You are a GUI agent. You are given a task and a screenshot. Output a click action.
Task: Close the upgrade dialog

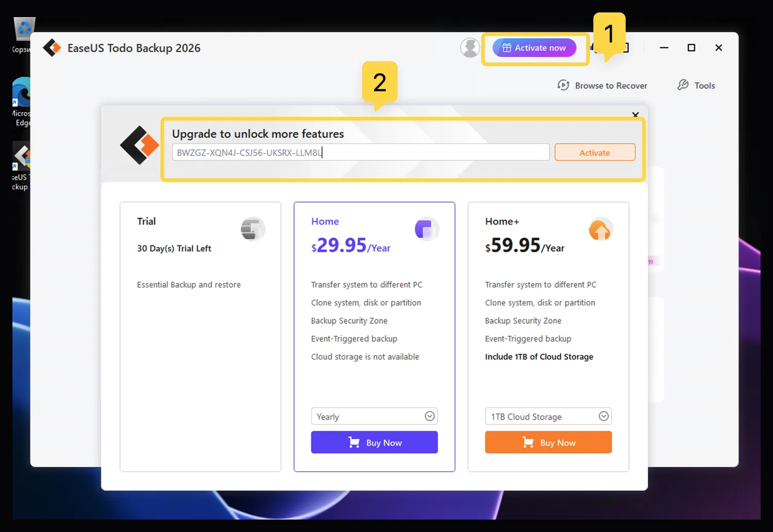tap(635, 114)
